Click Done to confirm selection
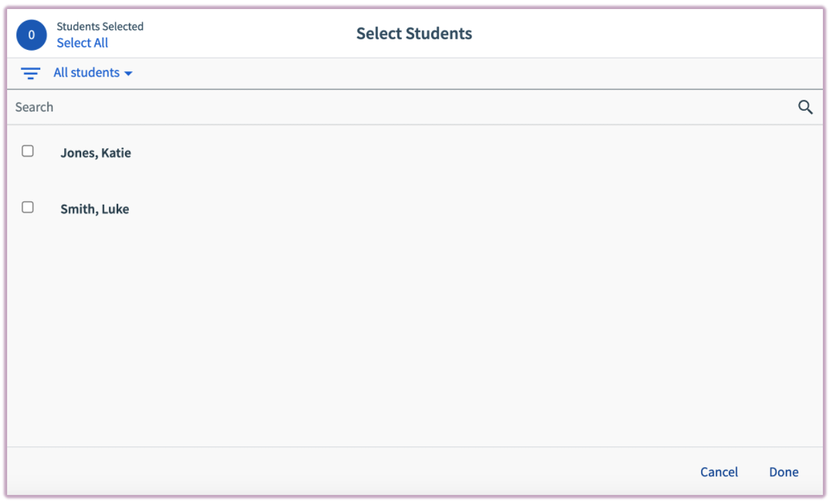The width and height of the screenshot is (830, 504). click(x=783, y=472)
